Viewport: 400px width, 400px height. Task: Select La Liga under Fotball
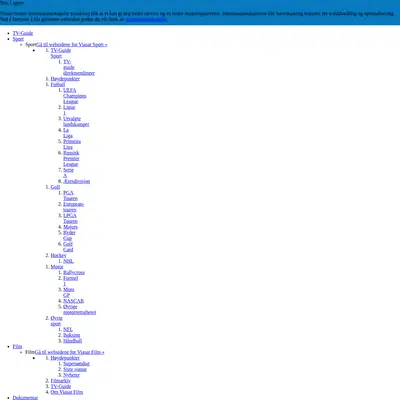click(x=68, y=133)
